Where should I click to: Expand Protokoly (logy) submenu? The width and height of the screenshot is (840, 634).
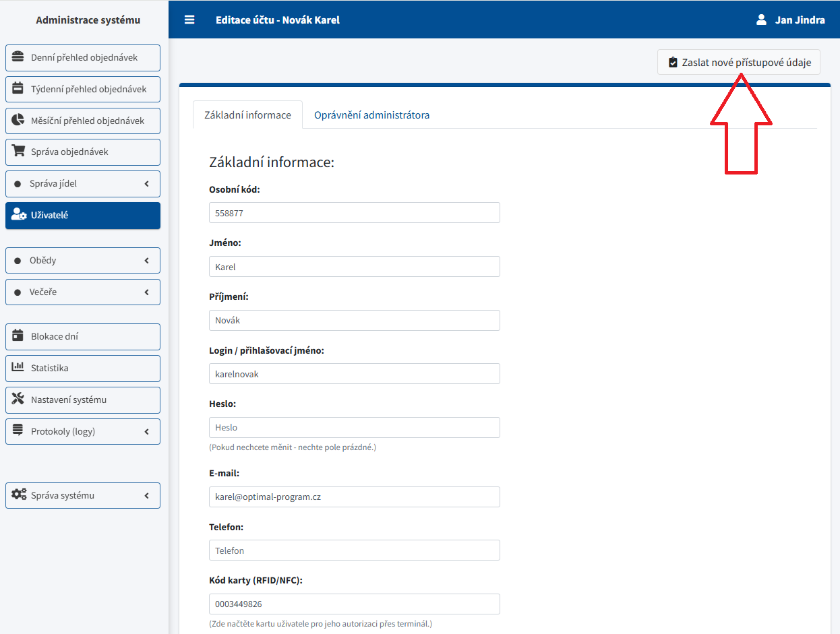tap(83, 432)
